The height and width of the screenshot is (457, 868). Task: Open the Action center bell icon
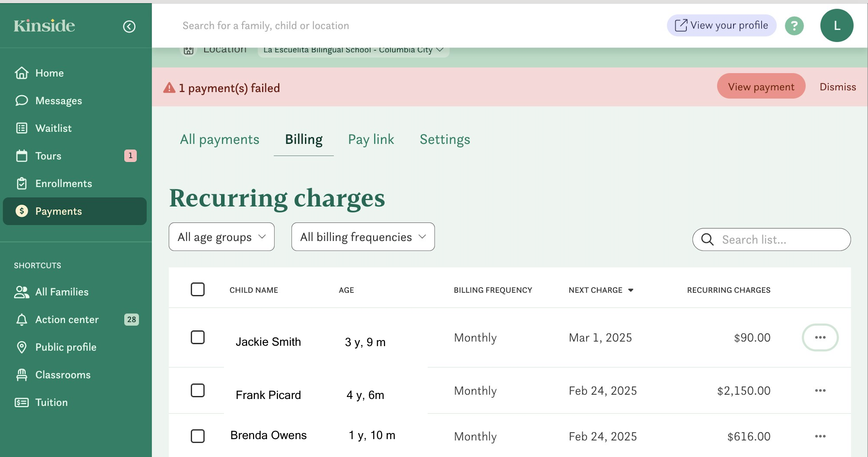pos(21,320)
